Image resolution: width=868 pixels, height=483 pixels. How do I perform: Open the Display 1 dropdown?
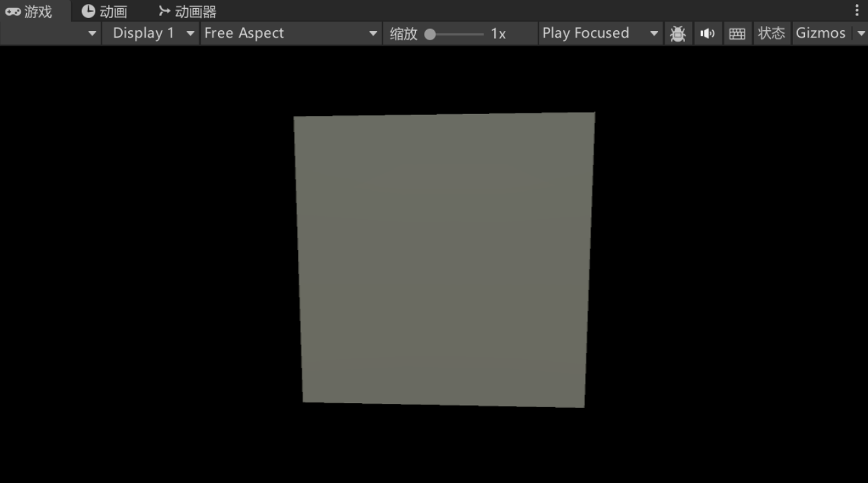pos(150,33)
